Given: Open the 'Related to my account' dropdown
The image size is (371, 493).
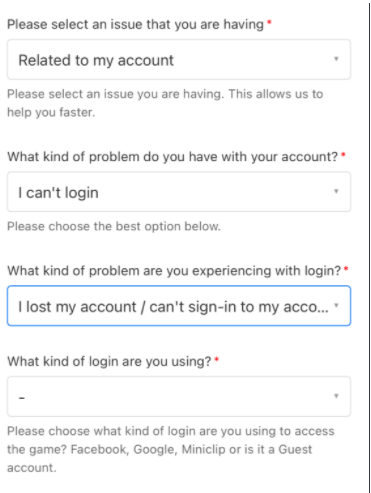Looking at the screenshot, I should tap(179, 59).
